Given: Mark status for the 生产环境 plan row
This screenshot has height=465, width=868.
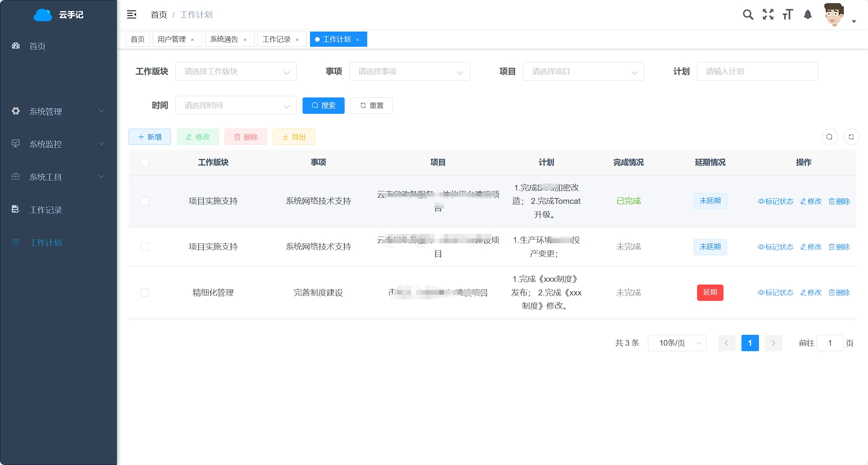Looking at the screenshot, I should [x=775, y=247].
